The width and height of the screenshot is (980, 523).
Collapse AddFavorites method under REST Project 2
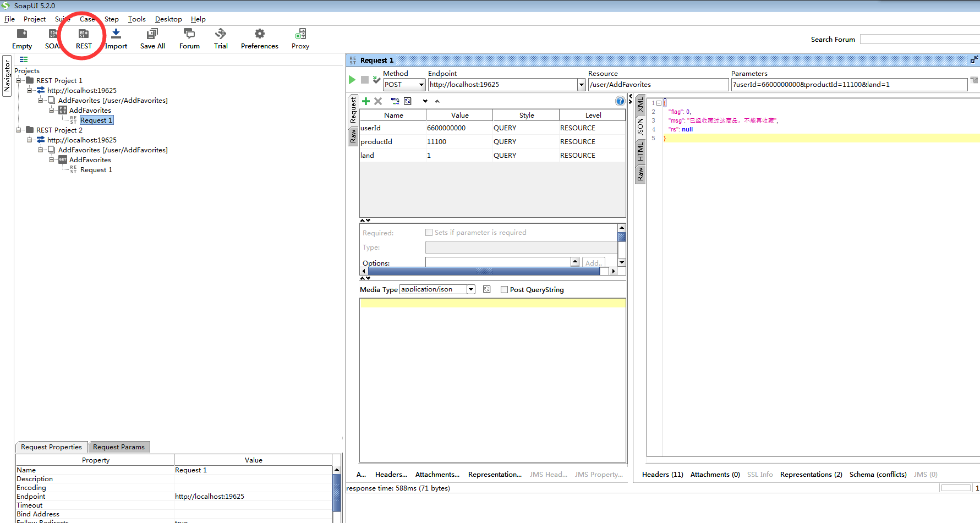coord(52,159)
